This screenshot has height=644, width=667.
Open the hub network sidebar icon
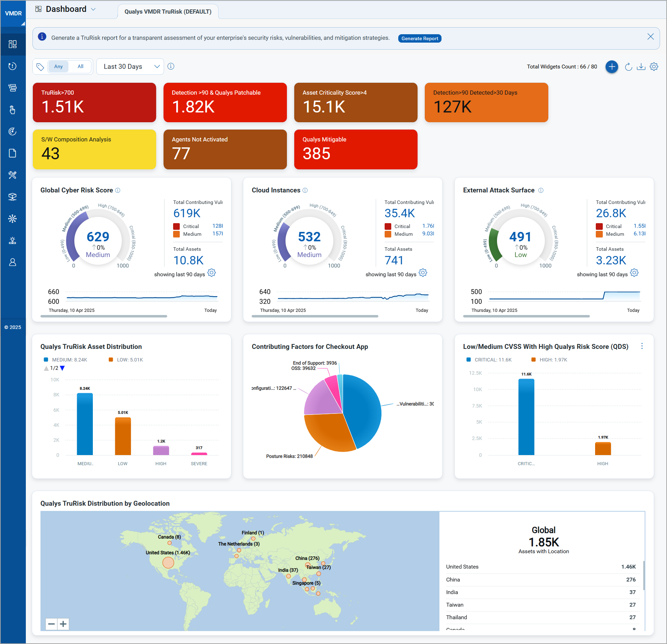coord(13,219)
